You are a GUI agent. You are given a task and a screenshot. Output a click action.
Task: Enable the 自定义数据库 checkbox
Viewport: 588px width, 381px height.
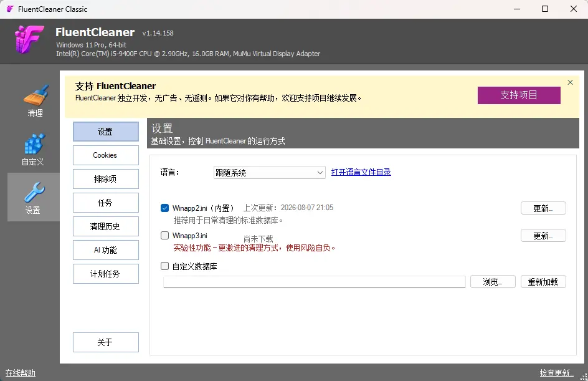tap(164, 266)
